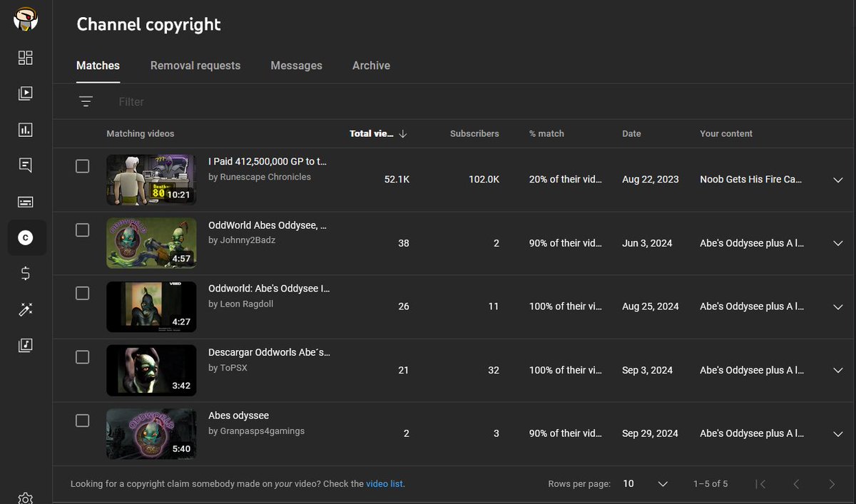
Task: Click the Subscribers column header
Action: (474, 133)
